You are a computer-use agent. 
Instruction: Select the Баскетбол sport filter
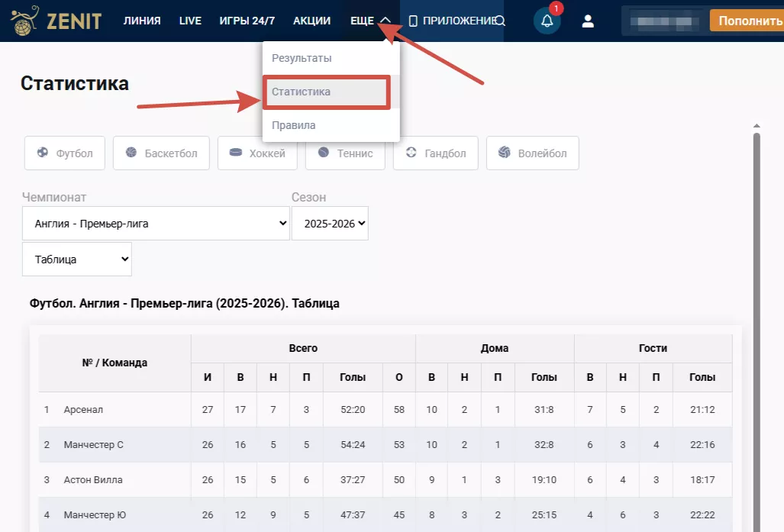(161, 153)
